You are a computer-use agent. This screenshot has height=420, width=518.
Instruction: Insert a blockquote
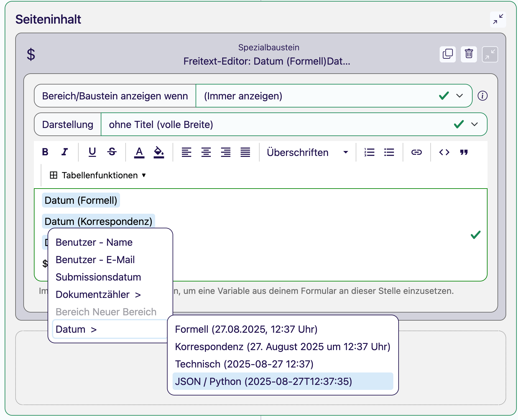coord(464,152)
